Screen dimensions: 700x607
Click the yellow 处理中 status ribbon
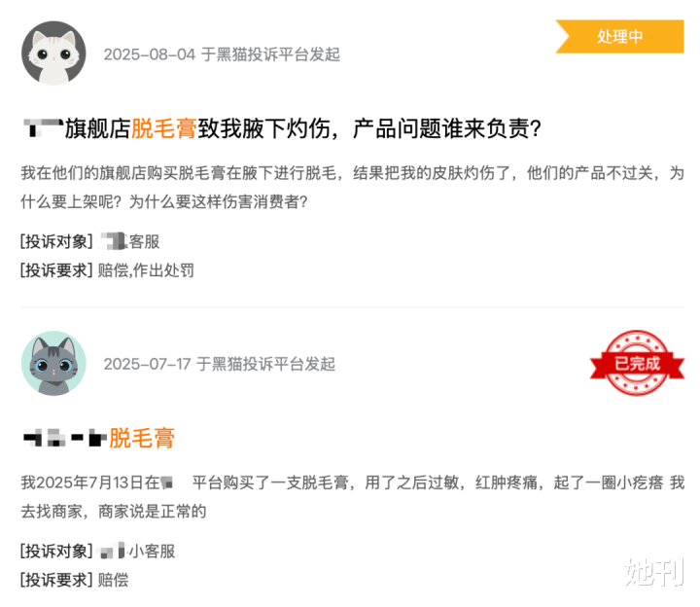coord(619,36)
